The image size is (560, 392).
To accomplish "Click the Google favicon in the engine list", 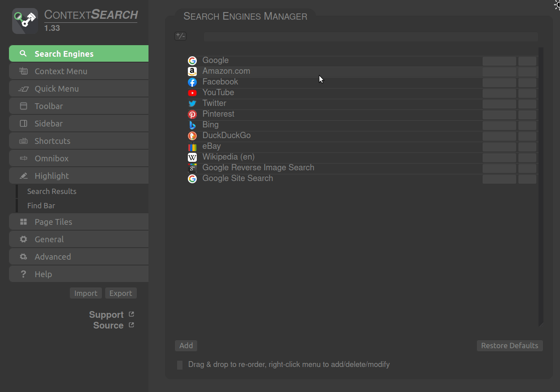I will coord(192,60).
